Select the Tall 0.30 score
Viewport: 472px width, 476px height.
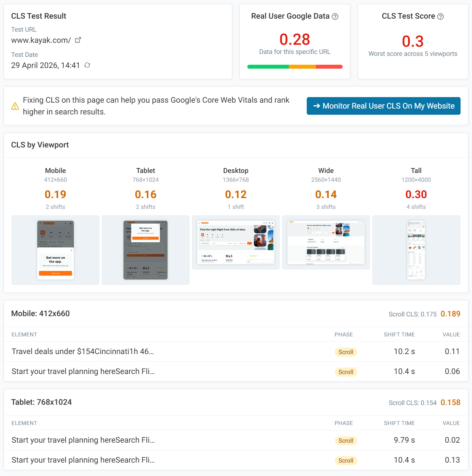point(416,195)
